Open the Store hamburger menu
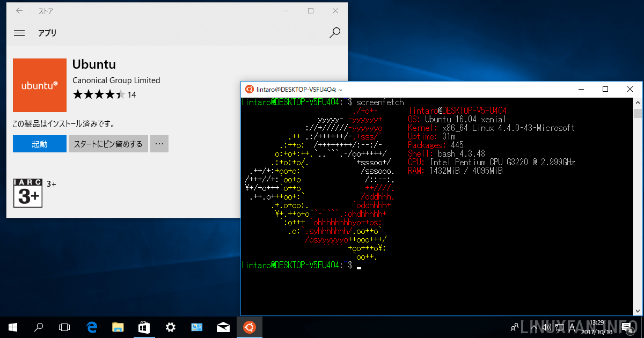644x338 pixels. coord(19,33)
